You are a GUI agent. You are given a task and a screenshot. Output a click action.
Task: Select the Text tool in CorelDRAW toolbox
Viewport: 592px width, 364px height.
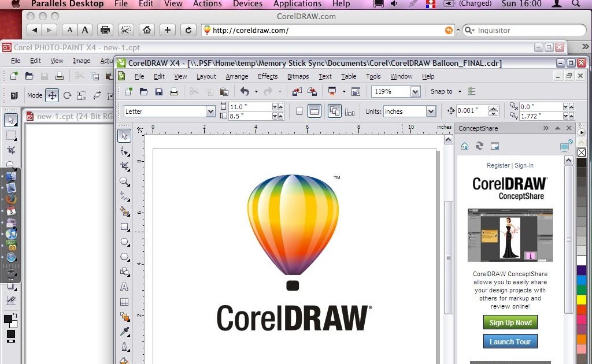[x=124, y=287]
